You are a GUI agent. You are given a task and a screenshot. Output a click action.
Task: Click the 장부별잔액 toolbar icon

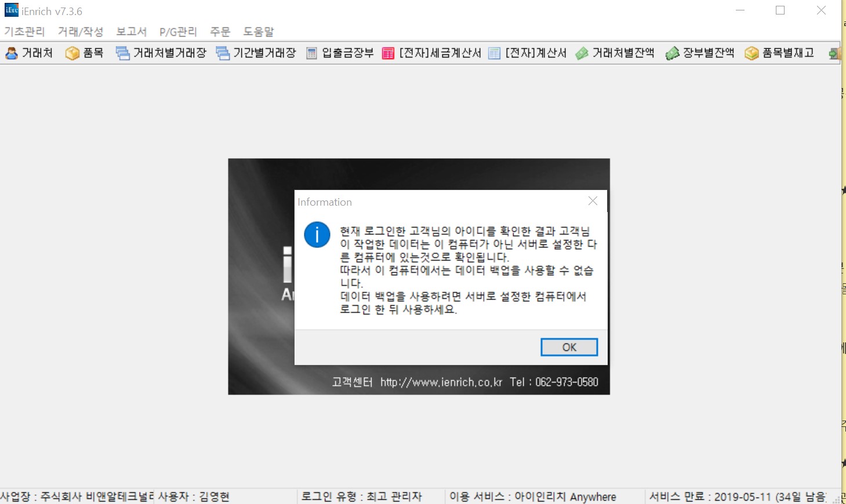click(672, 53)
